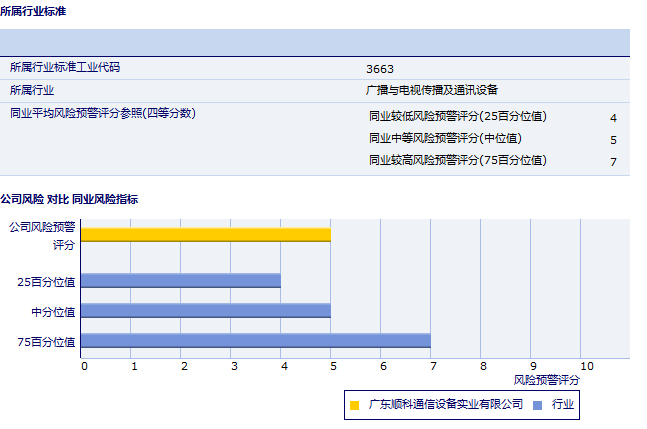Click the value 4 in 25百分位值 row
This screenshot has width=647, height=429.
point(614,118)
